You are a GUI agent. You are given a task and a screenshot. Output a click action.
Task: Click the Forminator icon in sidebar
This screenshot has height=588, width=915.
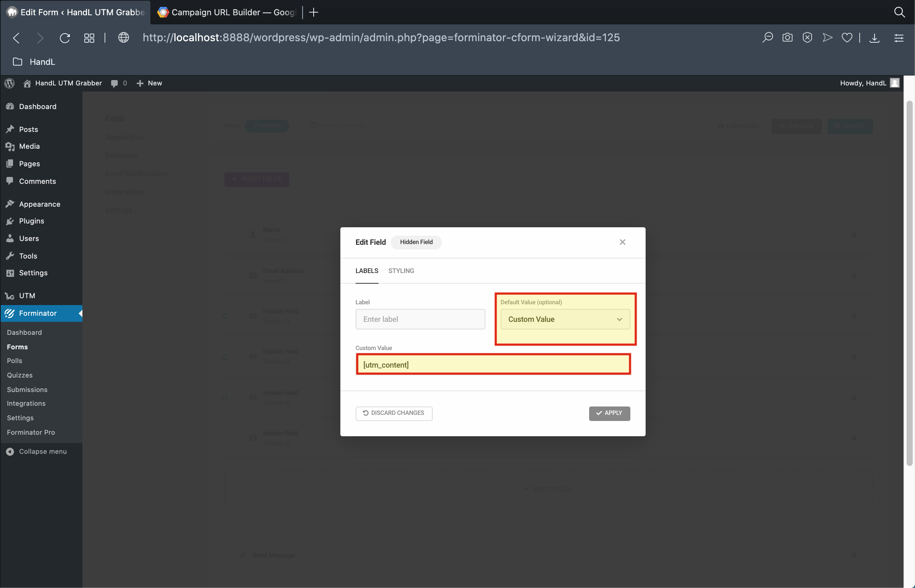pyautogui.click(x=9, y=313)
